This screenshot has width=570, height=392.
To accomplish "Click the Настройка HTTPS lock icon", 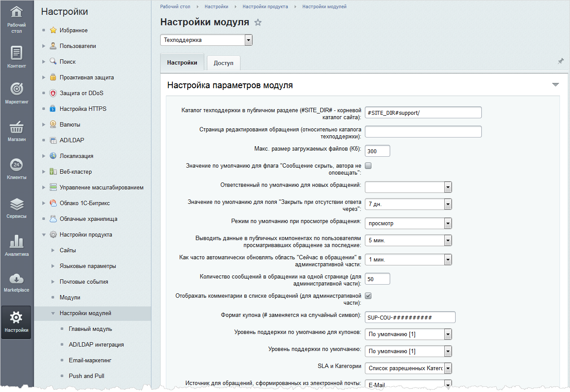I will pyautogui.click(x=53, y=109).
